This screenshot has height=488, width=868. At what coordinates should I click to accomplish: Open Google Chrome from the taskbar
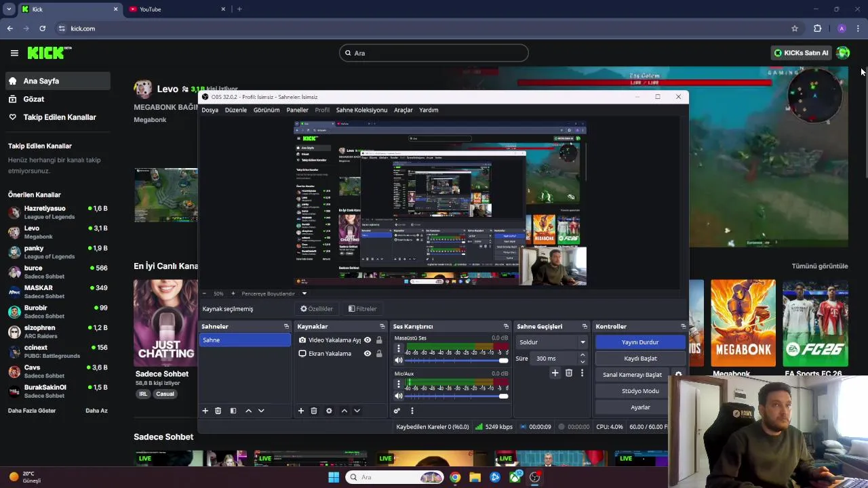point(455,477)
